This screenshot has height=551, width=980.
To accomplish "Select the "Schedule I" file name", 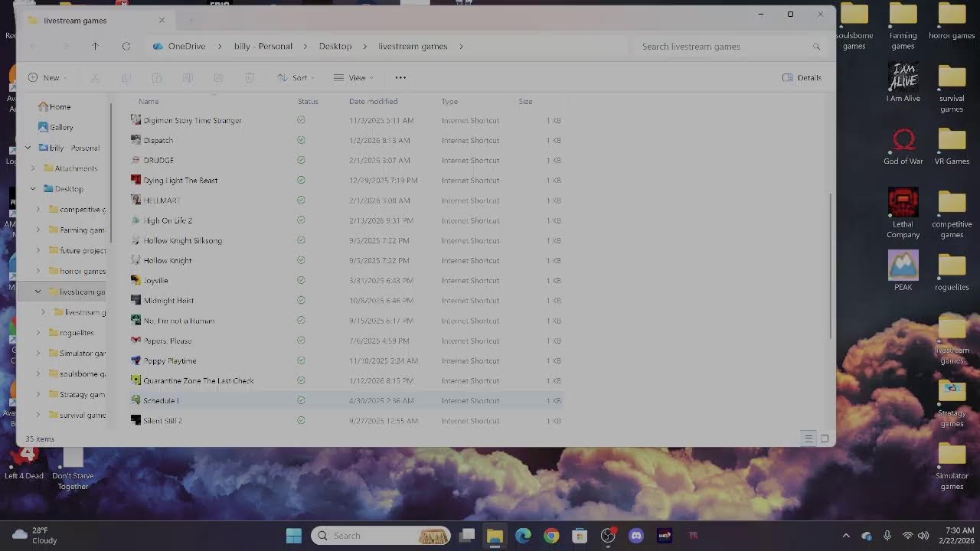I will click(161, 401).
